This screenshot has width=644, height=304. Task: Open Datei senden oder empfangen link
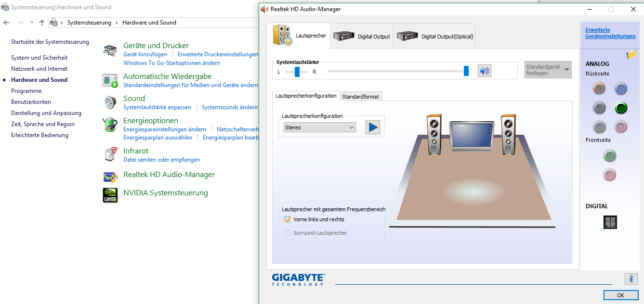(x=161, y=160)
